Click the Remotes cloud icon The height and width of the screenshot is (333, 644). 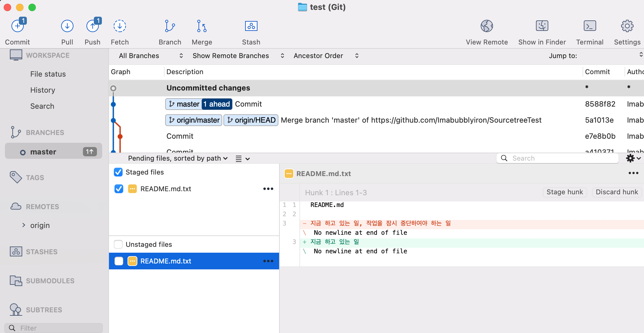[x=16, y=206]
